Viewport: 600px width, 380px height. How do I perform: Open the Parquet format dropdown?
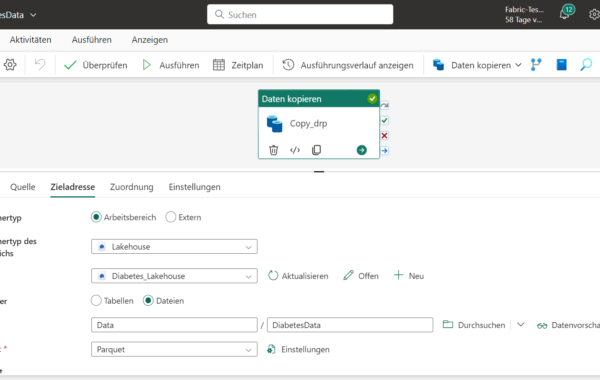pyautogui.click(x=174, y=349)
